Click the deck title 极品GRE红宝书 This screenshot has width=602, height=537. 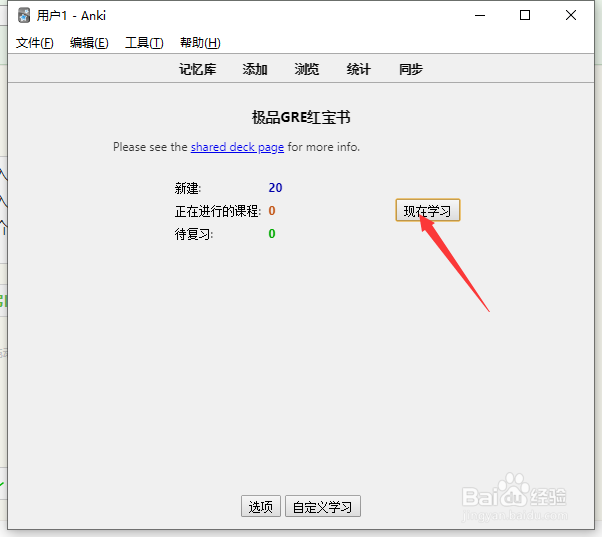coord(301,117)
